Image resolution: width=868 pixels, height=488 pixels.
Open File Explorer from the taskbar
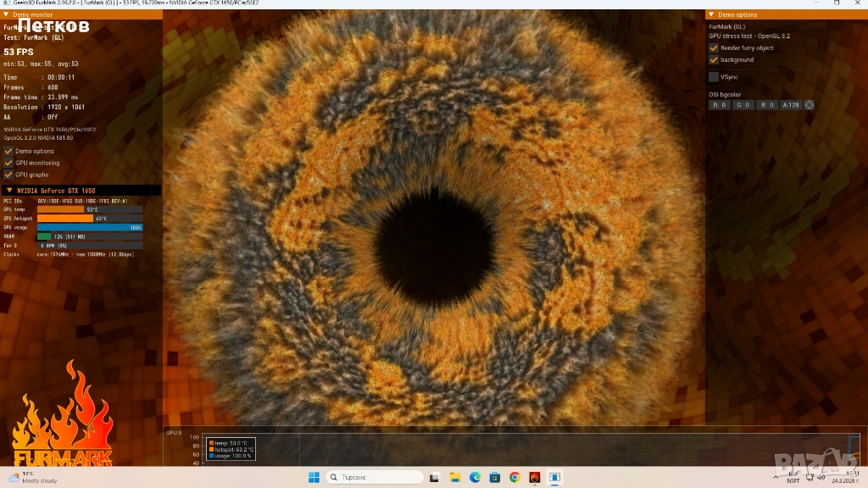pyautogui.click(x=454, y=477)
